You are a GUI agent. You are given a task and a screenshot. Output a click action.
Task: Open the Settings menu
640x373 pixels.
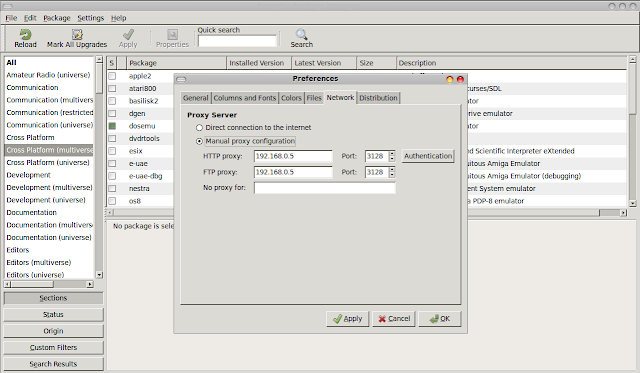tap(91, 18)
